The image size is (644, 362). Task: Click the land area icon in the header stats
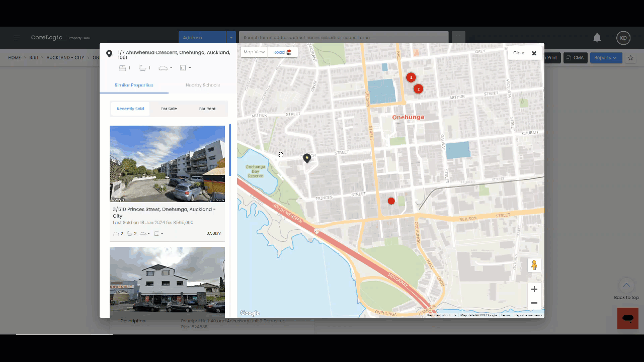coord(183,68)
